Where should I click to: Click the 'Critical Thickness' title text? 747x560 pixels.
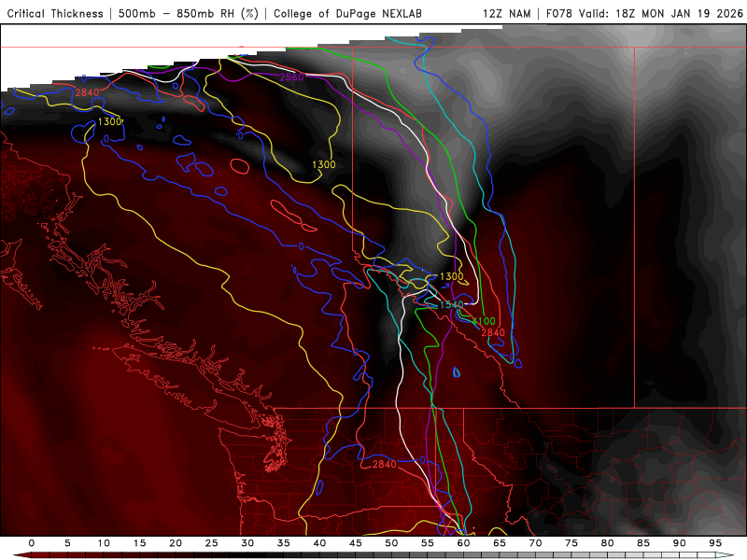(x=55, y=14)
